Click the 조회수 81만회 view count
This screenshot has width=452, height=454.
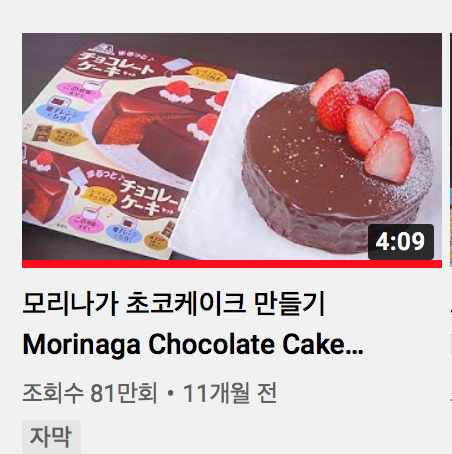pyautogui.click(x=90, y=393)
